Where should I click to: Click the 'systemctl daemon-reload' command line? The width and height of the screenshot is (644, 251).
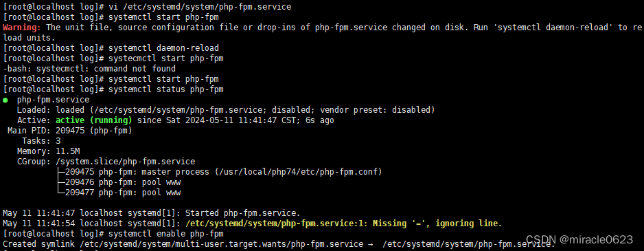163,48
